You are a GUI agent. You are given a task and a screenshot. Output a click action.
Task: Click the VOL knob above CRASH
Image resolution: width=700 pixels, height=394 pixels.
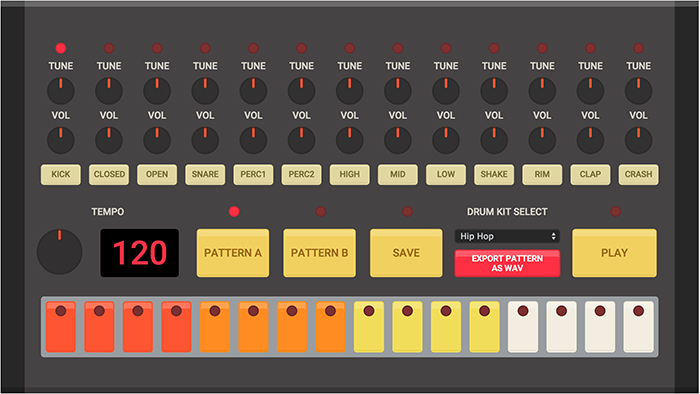click(x=638, y=141)
